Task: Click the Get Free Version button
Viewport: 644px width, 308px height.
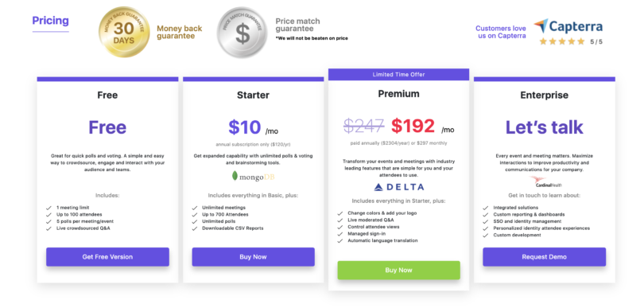Action: 107,257
